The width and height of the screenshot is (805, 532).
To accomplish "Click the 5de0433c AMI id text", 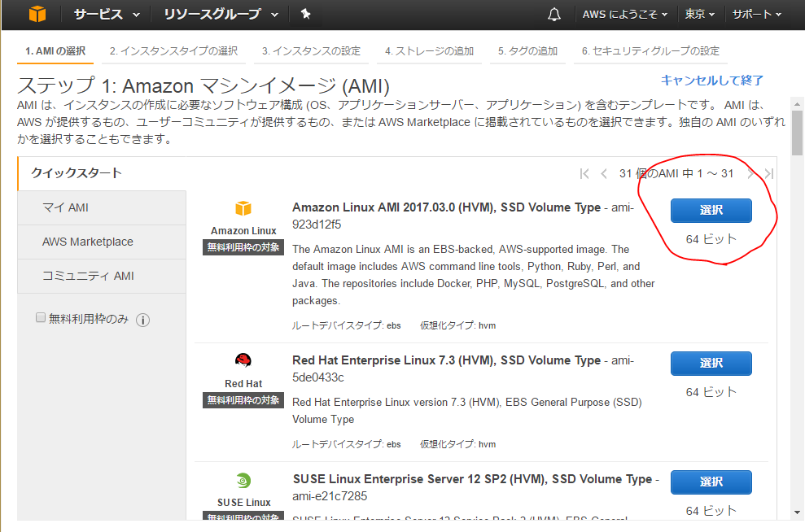I will coord(317,377).
